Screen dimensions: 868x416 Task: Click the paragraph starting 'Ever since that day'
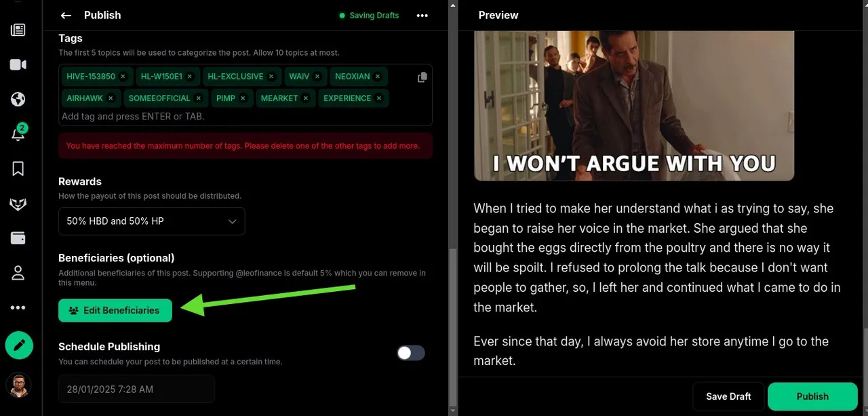651,351
